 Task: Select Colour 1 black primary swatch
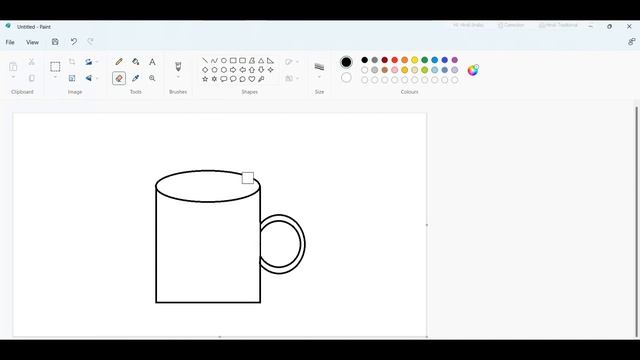pos(346,62)
